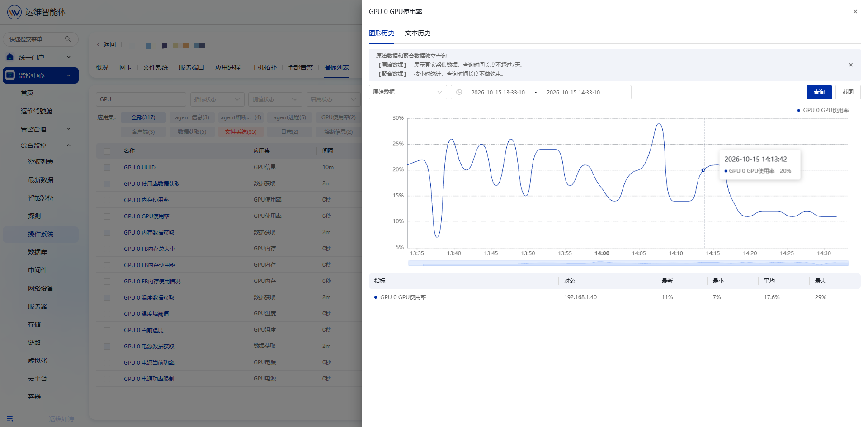Open the 启用状态 filter dropdown
The height and width of the screenshot is (427, 868).
pos(334,99)
